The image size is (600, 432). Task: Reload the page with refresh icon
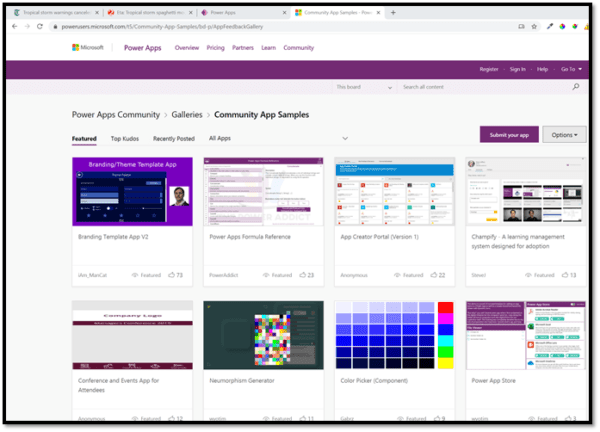[x=40, y=26]
